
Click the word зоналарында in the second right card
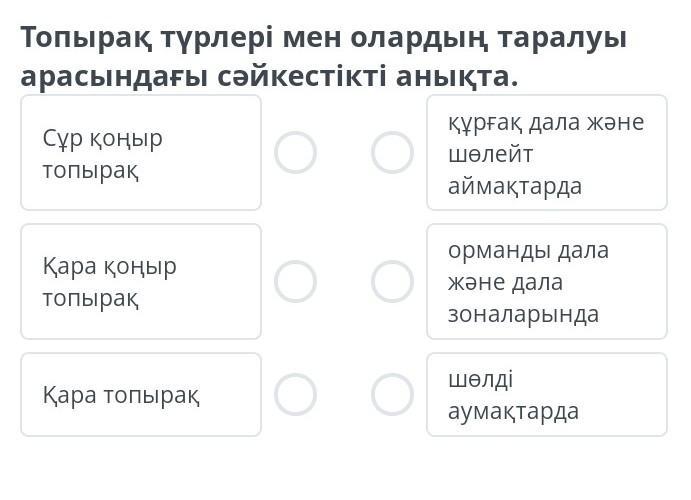523,314
